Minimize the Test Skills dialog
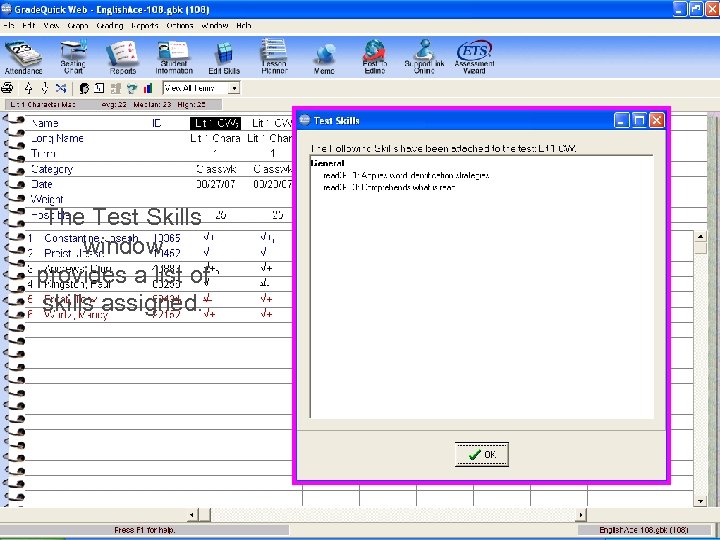The height and width of the screenshot is (540, 720). (621, 120)
